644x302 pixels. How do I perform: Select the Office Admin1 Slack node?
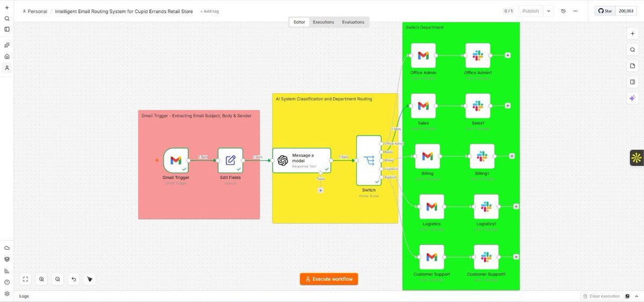tap(478, 55)
